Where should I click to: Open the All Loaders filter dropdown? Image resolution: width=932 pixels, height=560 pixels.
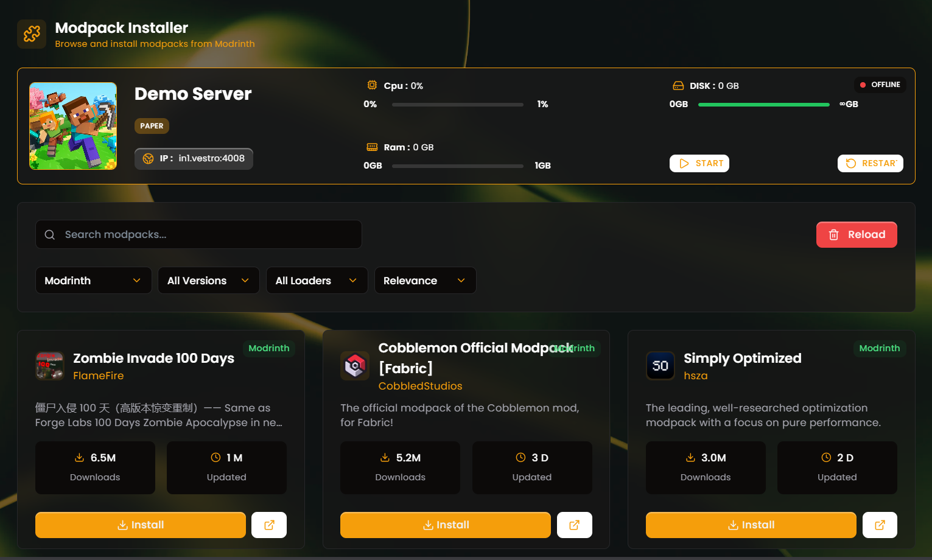click(x=317, y=280)
